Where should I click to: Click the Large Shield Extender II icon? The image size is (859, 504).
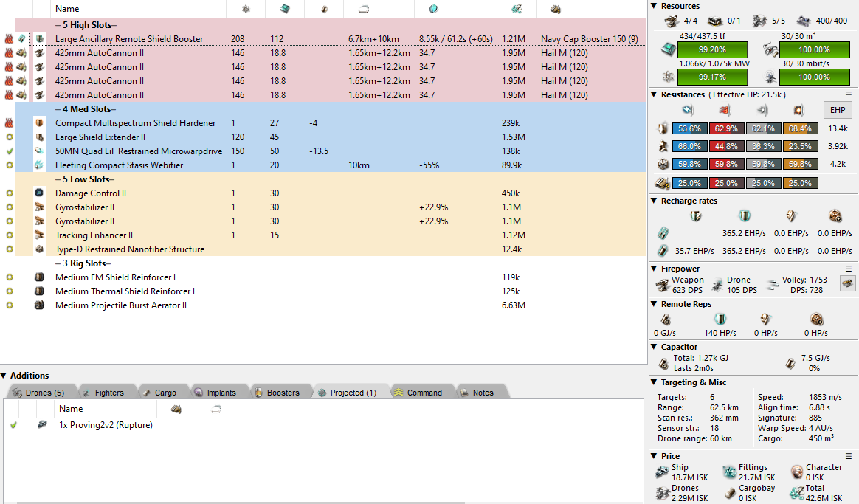click(x=40, y=137)
